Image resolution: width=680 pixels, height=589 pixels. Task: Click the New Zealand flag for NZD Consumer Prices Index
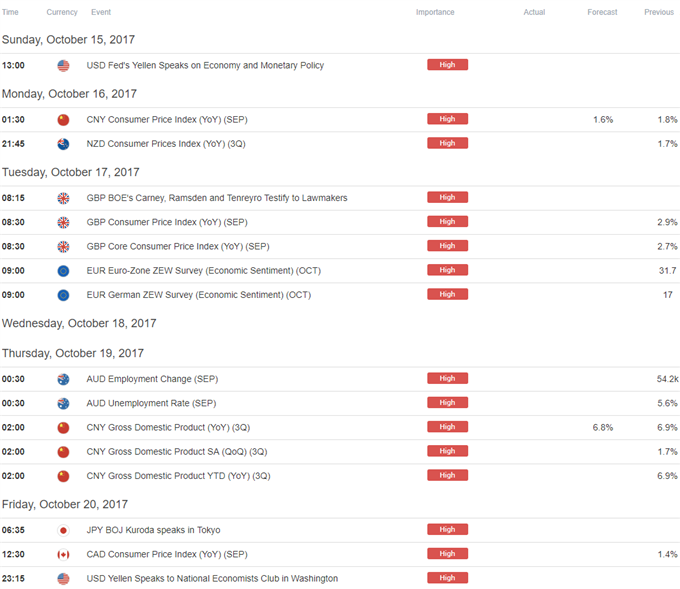point(63,144)
